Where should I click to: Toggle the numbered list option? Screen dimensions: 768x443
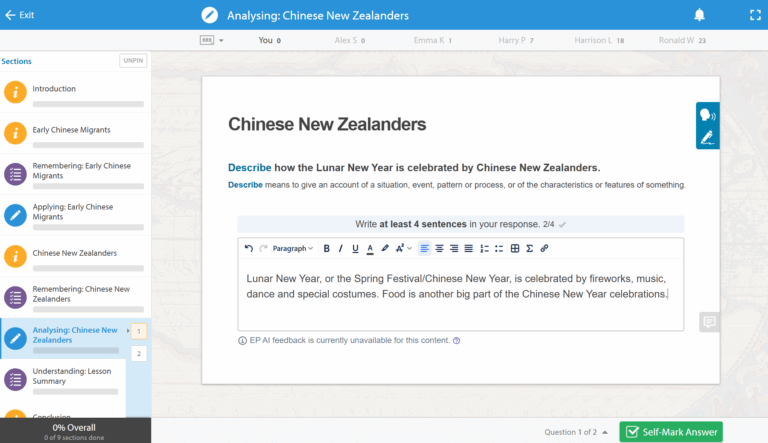pos(484,248)
